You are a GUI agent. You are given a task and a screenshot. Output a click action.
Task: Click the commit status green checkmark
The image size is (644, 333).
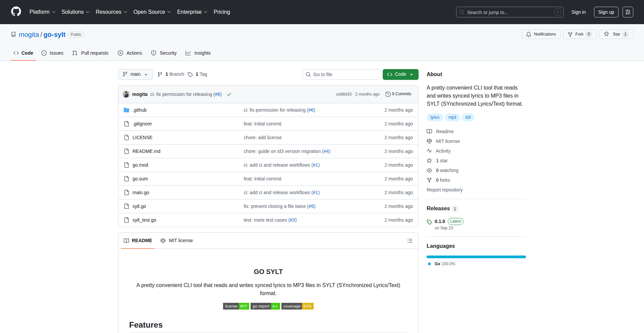(x=229, y=95)
